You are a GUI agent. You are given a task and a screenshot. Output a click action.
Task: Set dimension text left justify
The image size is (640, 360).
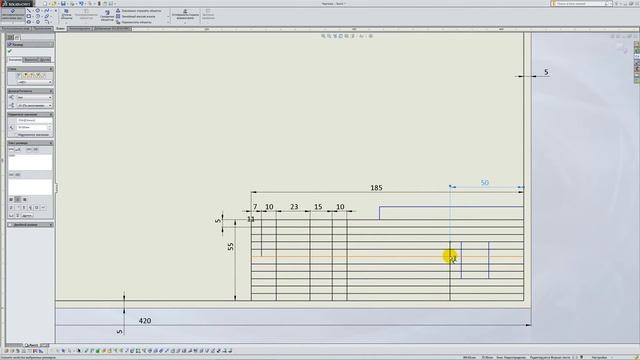coord(11,200)
